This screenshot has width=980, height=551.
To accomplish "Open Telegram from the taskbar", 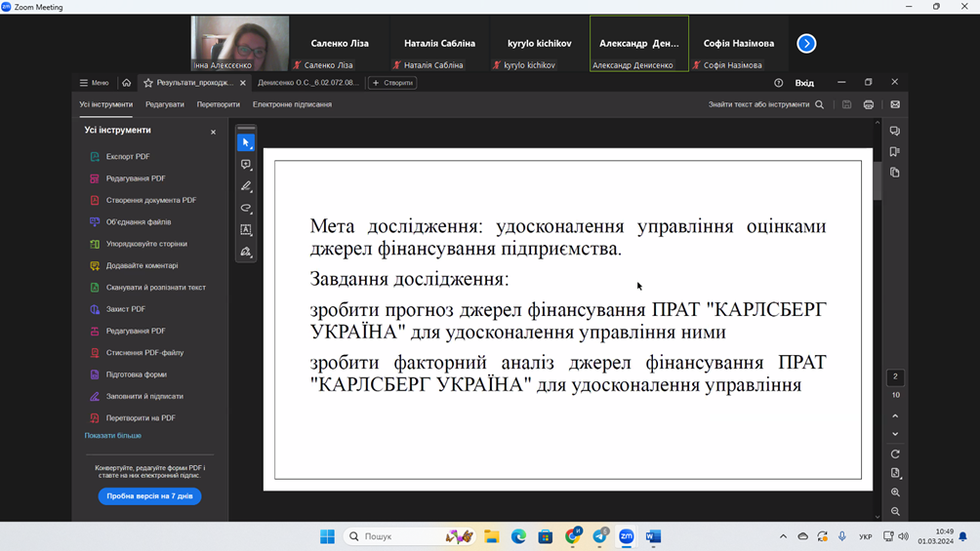I will tap(600, 536).
